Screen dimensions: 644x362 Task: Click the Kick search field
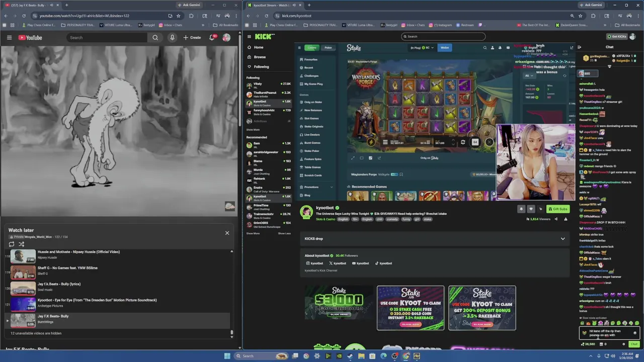point(443,37)
